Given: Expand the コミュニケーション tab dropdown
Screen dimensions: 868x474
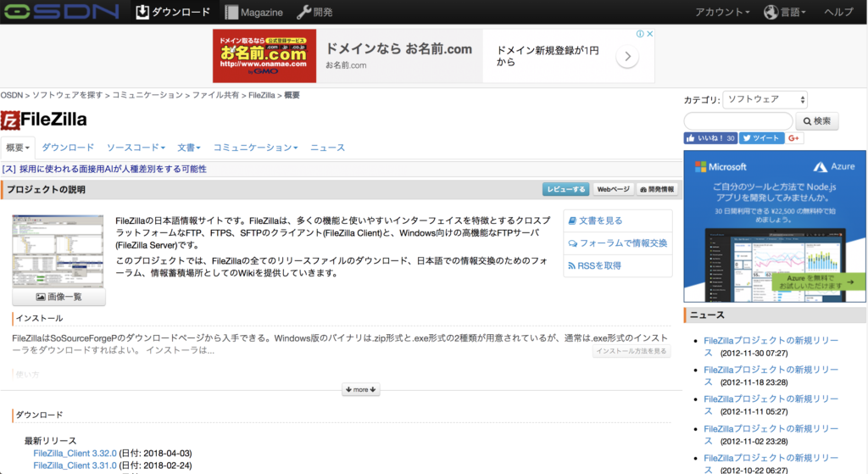Looking at the screenshot, I should point(255,148).
